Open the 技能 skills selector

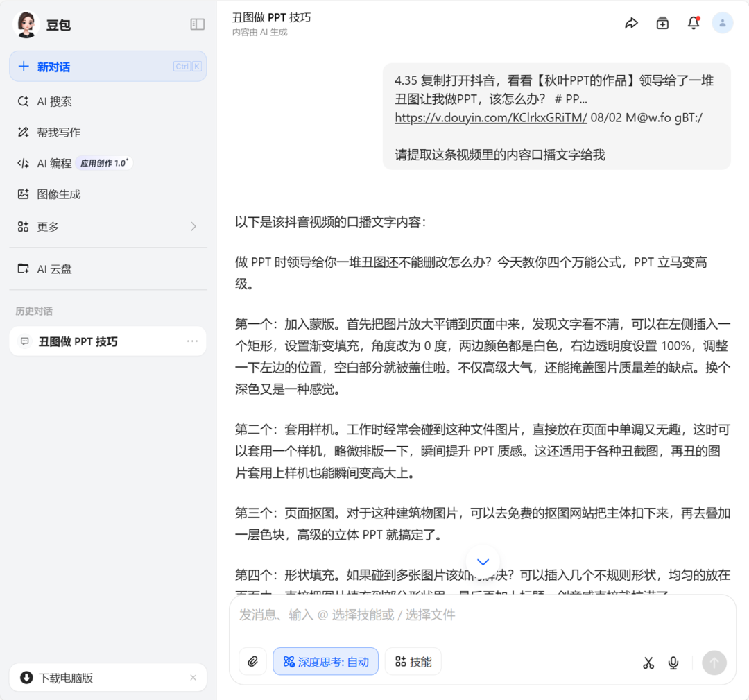tap(413, 662)
